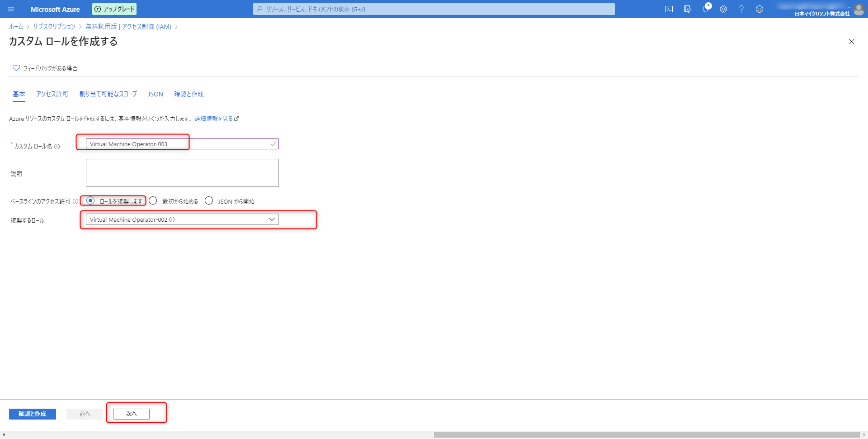868x439 pixels.
Task: Open the feedback smiley icon
Action: pos(759,9)
